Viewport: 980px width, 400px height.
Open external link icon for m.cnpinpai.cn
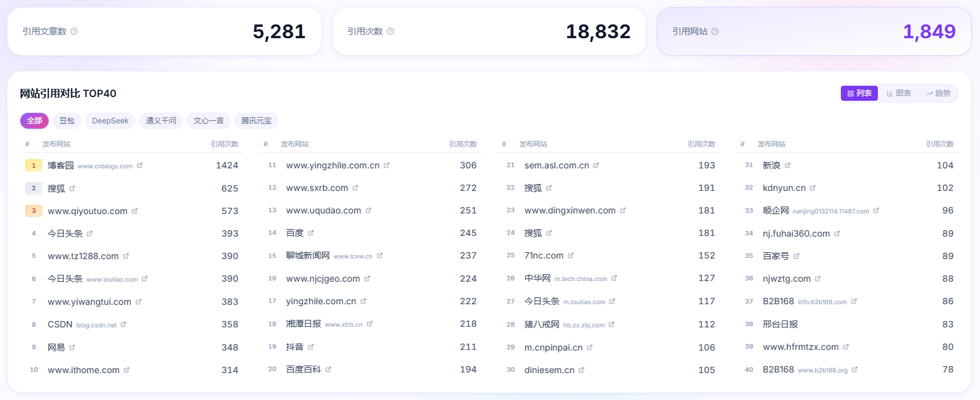590,347
